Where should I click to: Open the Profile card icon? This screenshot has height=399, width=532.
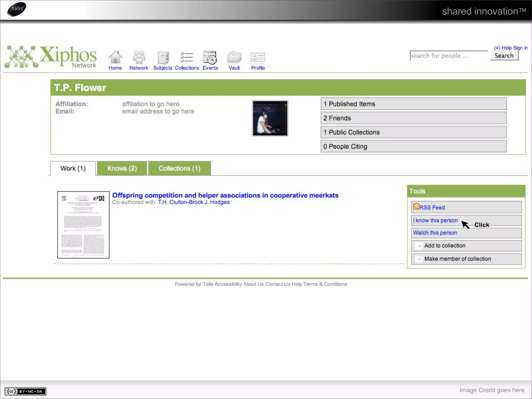(258, 57)
